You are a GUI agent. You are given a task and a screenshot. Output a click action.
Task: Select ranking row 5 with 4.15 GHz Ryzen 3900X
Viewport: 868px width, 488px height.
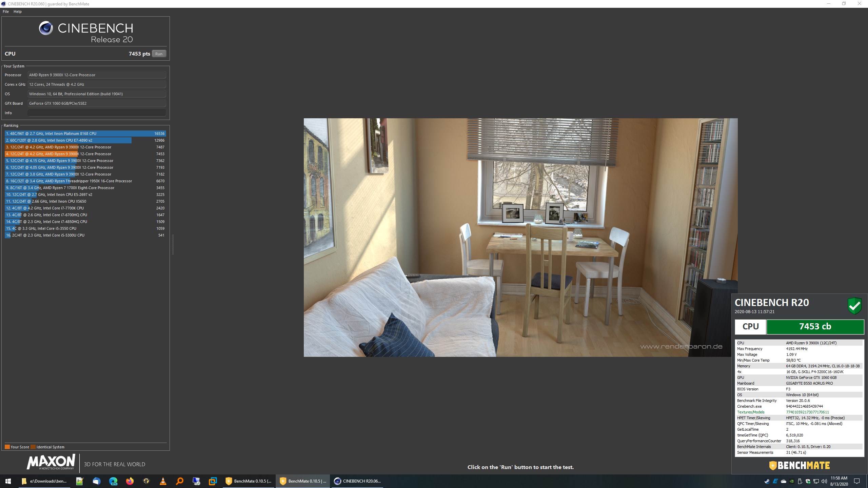[85, 161]
